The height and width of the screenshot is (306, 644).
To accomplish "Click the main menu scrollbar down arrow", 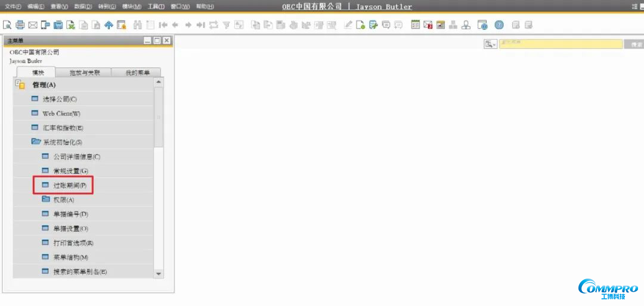I will pos(159,273).
